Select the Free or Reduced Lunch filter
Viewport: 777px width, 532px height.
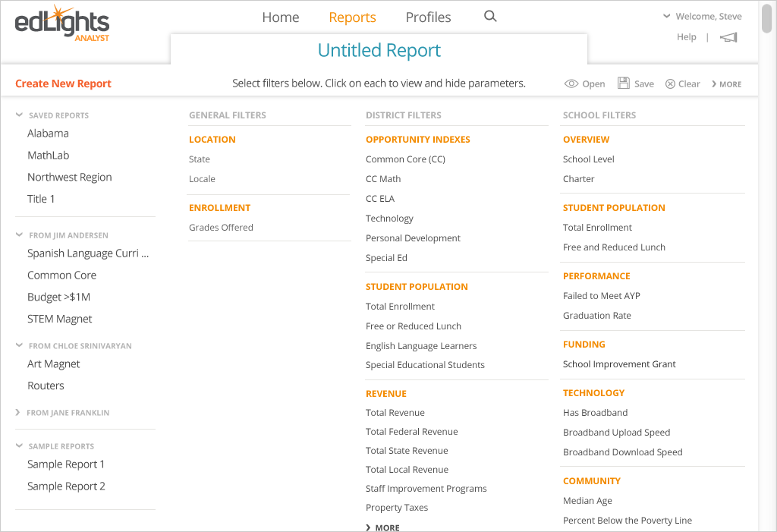414,326
